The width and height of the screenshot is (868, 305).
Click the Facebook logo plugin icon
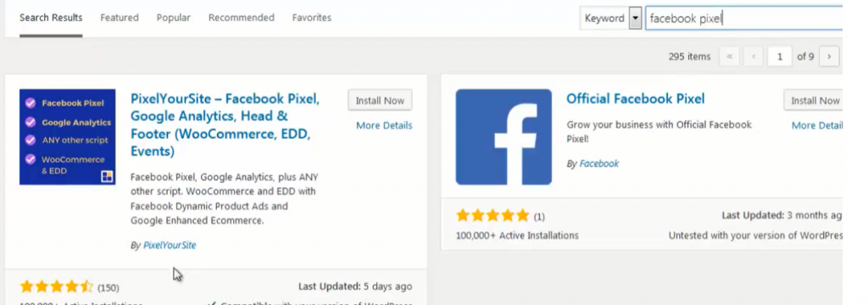click(504, 136)
